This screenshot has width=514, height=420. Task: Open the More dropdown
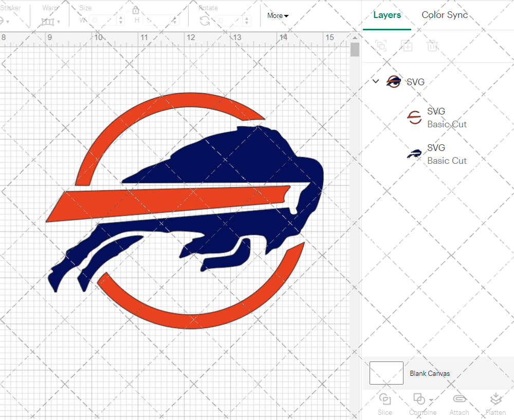tap(277, 16)
